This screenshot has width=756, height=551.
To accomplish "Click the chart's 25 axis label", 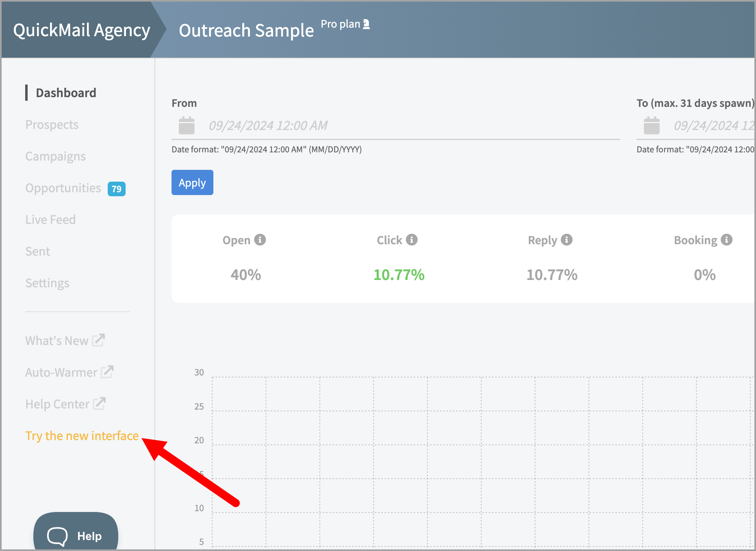I will [x=199, y=406].
